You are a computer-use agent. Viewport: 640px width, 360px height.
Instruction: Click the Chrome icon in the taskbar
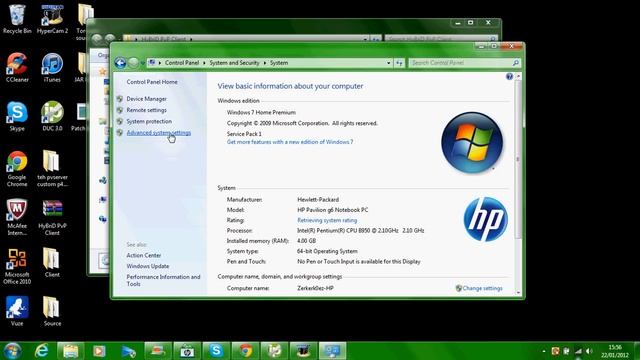[245, 351]
